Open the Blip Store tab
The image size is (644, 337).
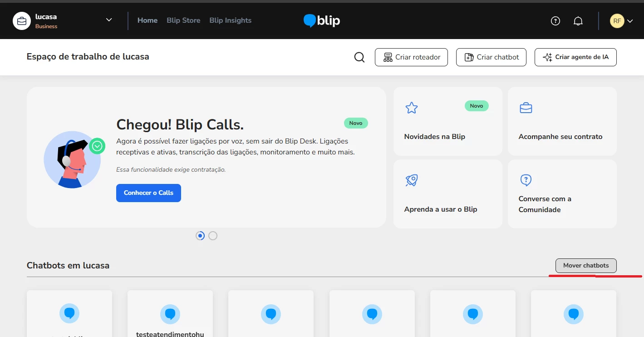(183, 20)
